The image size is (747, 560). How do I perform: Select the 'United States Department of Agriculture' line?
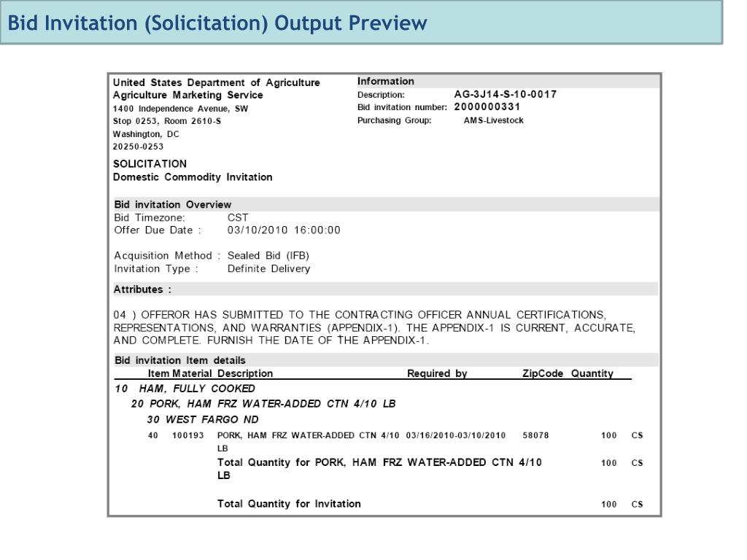[216, 82]
